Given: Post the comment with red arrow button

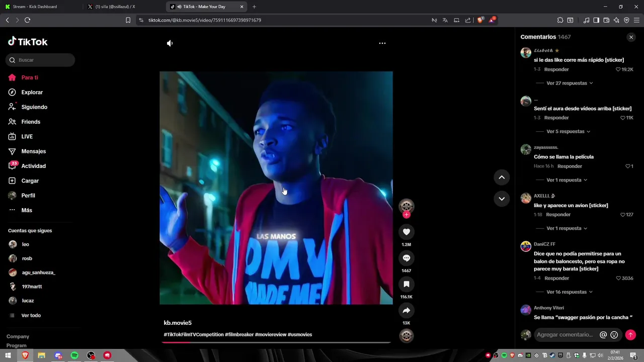Looking at the screenshot, I should coord(630,335).
